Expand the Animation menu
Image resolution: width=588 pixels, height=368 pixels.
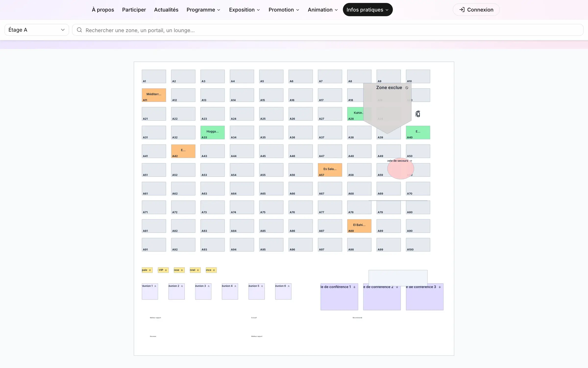coord(323,10)
